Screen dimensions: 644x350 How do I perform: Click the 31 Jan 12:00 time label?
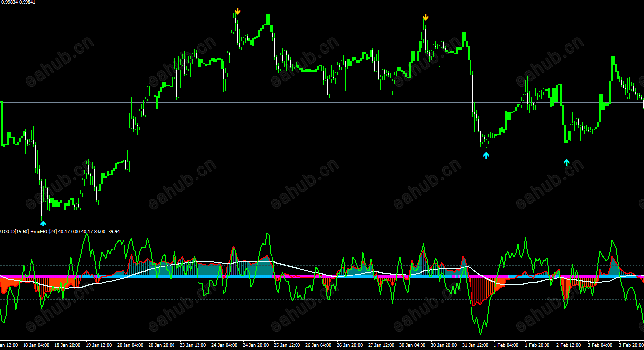point(475,345)
